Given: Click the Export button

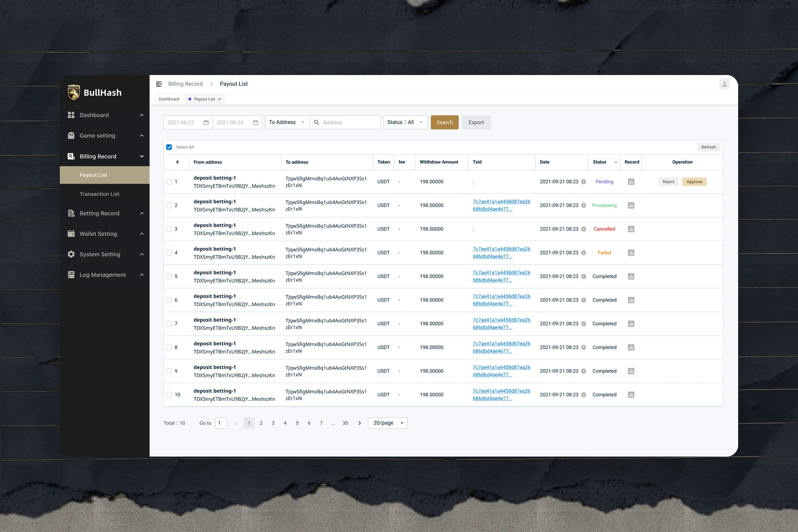Looking at the screenshot, I should (x=476, y=123).
